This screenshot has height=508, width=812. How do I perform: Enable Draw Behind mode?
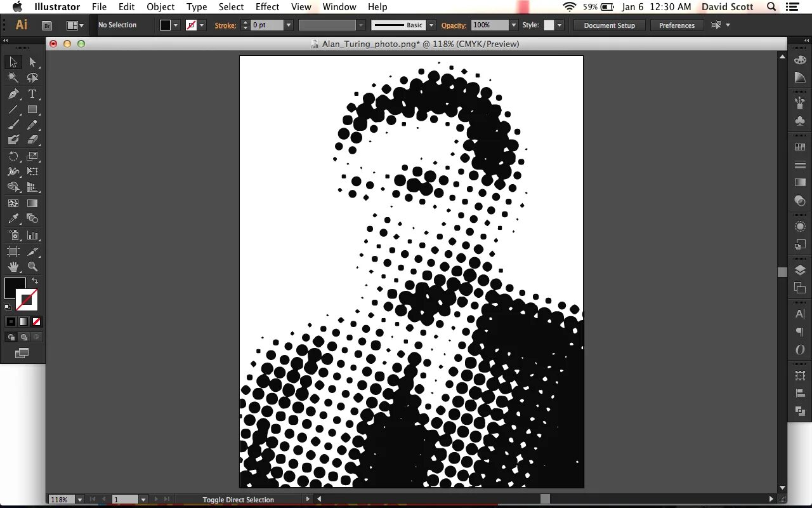coord(23,337)
